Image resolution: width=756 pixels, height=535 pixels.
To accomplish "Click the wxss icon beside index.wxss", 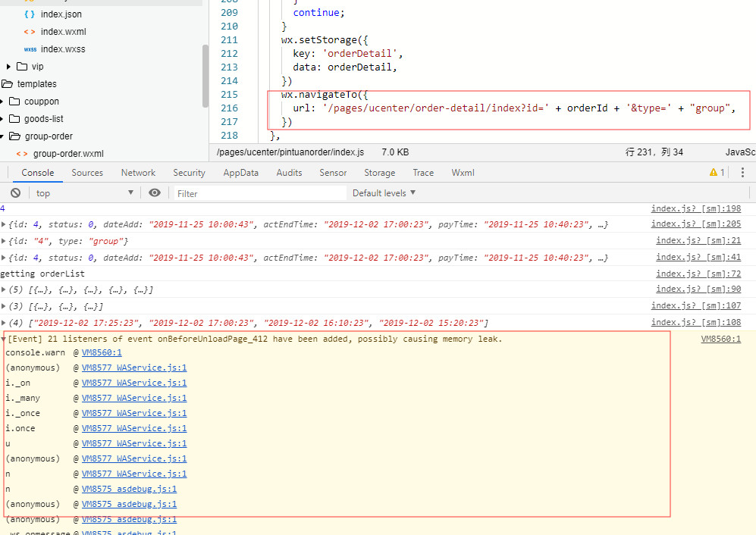I will tap(30, 49).
